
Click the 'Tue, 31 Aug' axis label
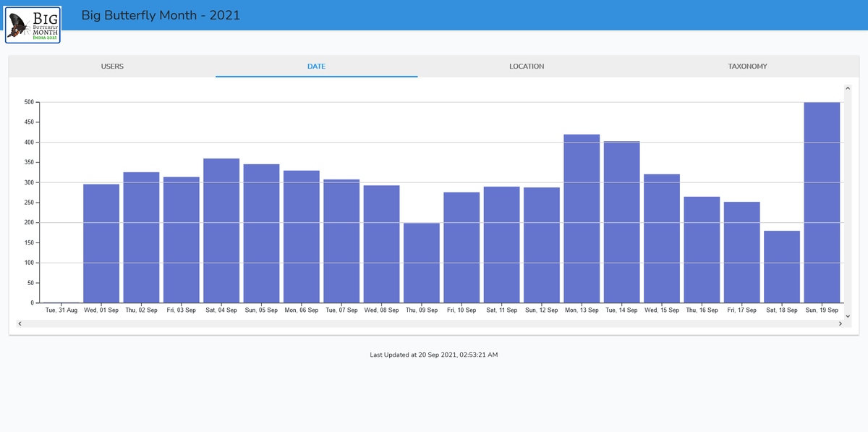point(61,310)
